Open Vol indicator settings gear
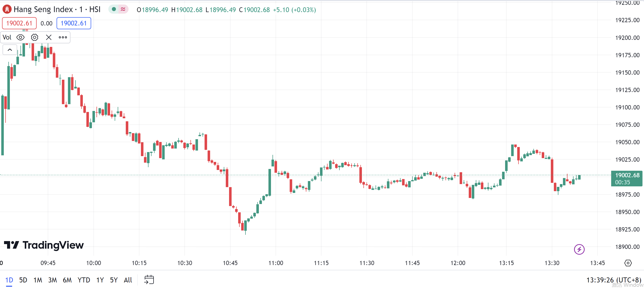 tap(35, 37)
